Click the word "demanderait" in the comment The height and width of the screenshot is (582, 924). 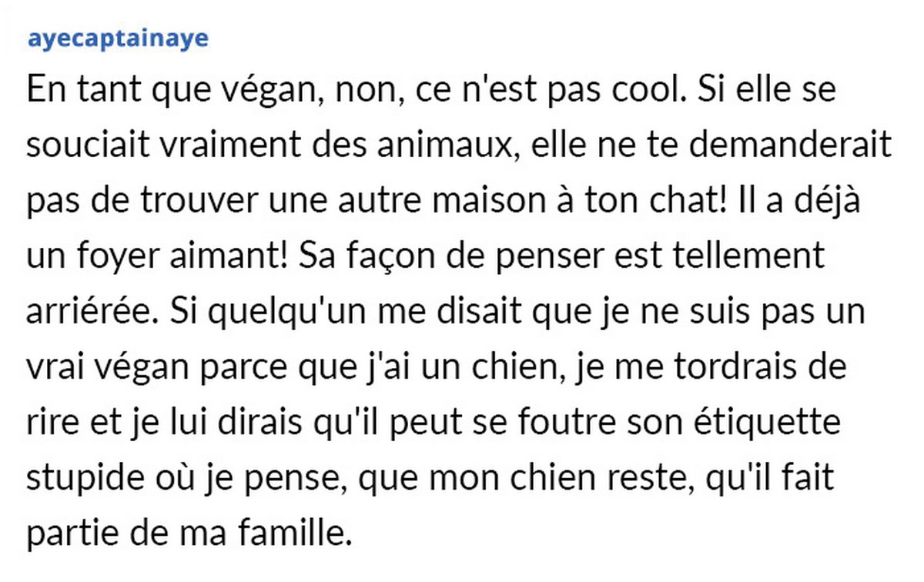tap(784, 145)
